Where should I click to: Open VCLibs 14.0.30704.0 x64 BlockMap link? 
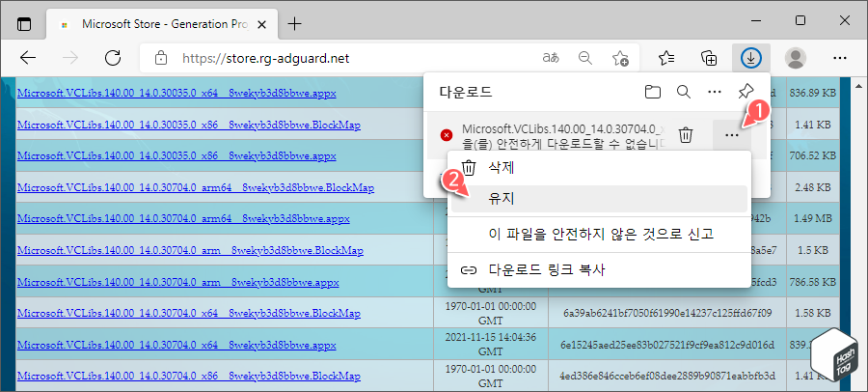pos(189,314)
